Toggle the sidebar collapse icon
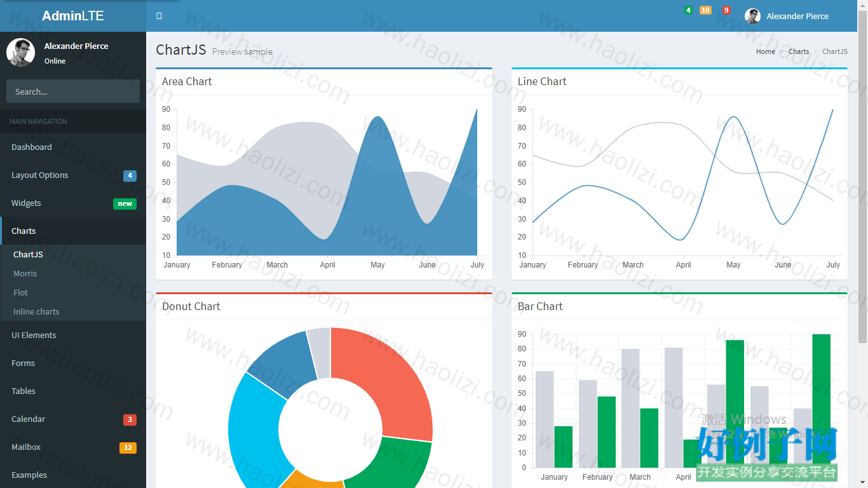This screenshot has height=488, width=868. point(159,16)
